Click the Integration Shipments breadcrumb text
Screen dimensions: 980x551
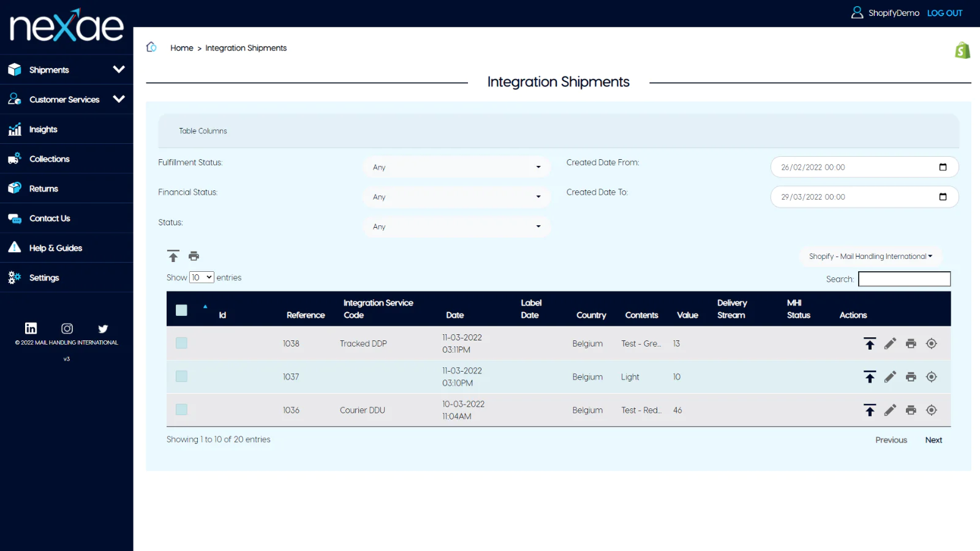click(246, 48)
